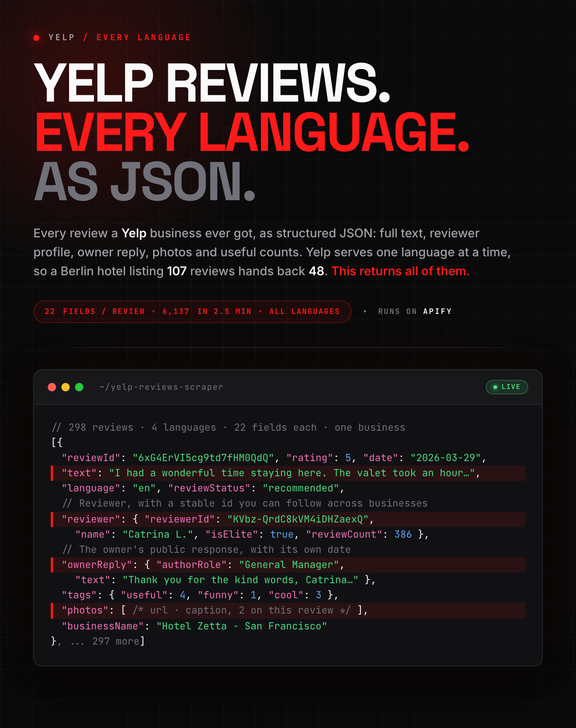Click the rating value 5
This screenshot has width=576, height=728.
[x=348, y=458]
